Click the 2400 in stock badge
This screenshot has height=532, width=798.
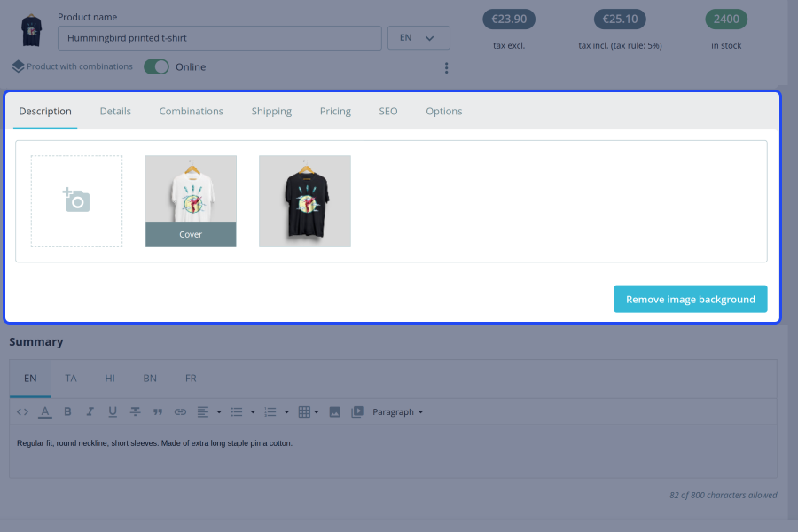click(726, 19)
